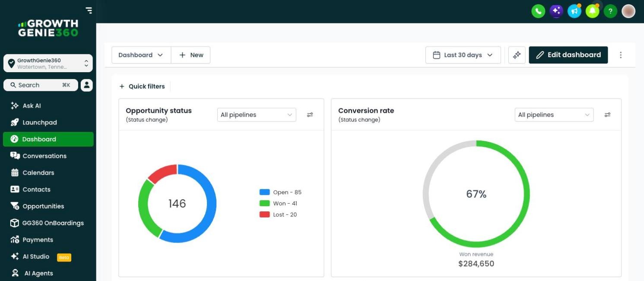
Task: Open AI Studio Beta in the sidebar
Action: [x=48, y=257]
